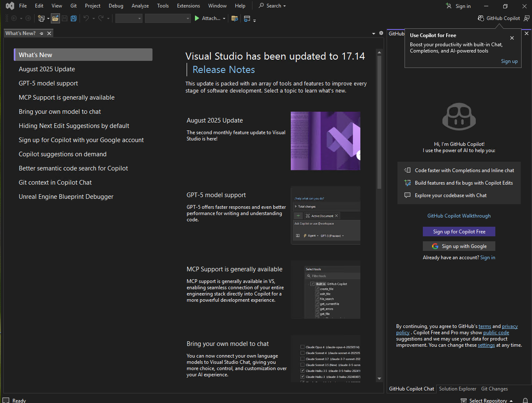532x403 pixels.
Task: Dismiss the Use Copilot for Free popup
Action: [x=512, y=38]
